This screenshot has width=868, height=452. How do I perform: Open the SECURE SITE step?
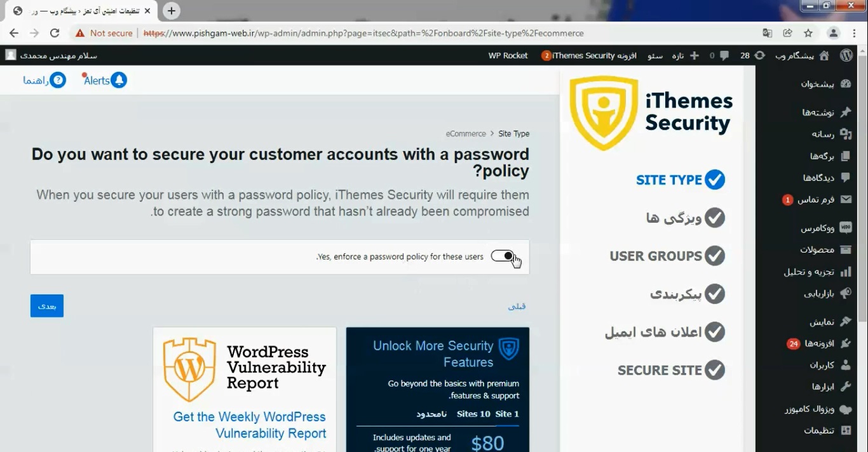pyautogui.click(x=671, y=370)
